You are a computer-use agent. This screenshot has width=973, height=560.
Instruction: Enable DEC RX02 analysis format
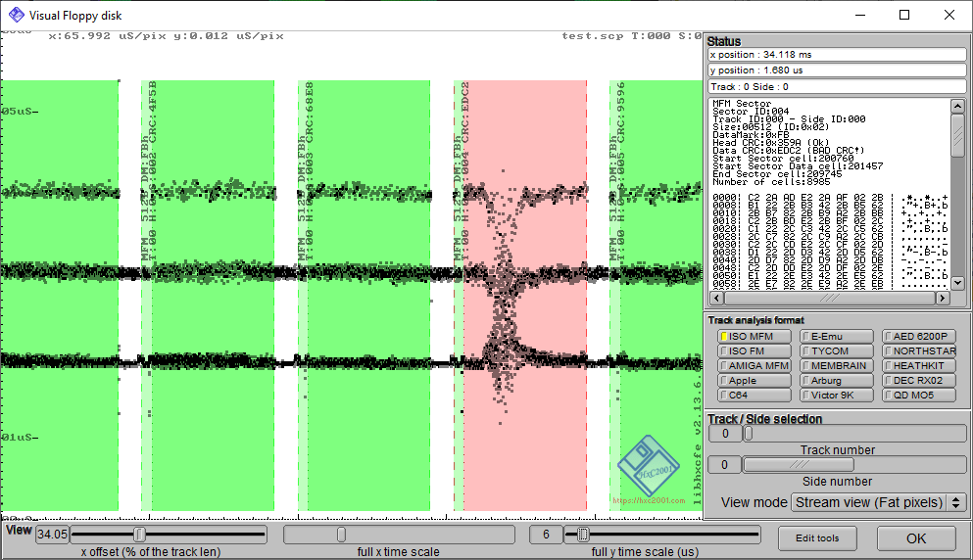[919, 381]
